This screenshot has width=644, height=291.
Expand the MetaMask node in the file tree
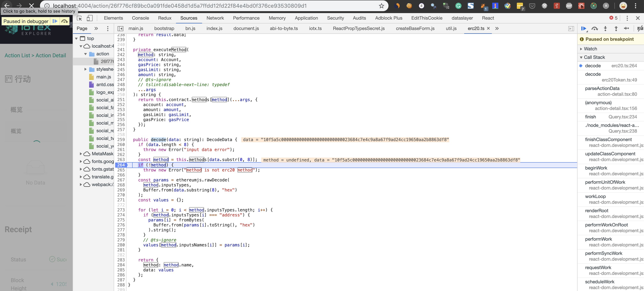(x=81, y=154)
